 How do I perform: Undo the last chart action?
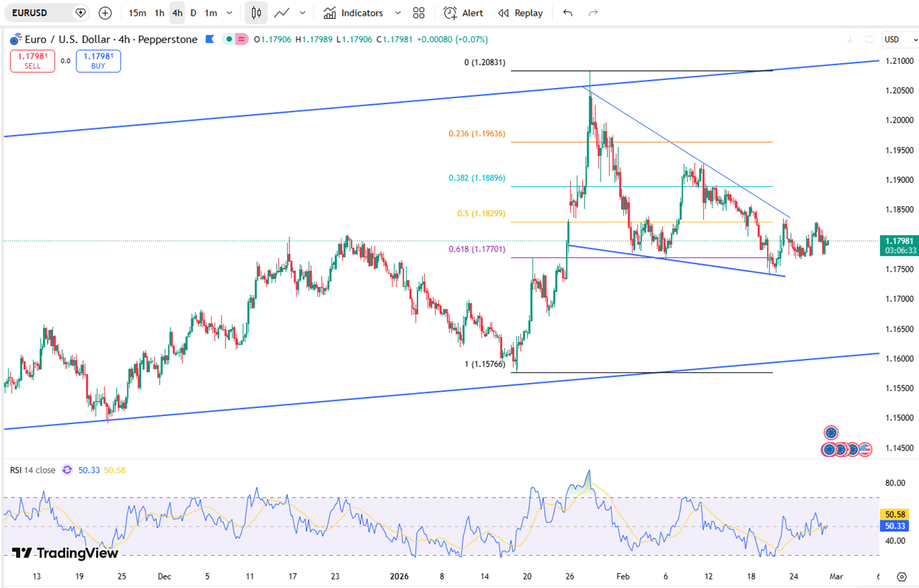click(x=567, y=13)
